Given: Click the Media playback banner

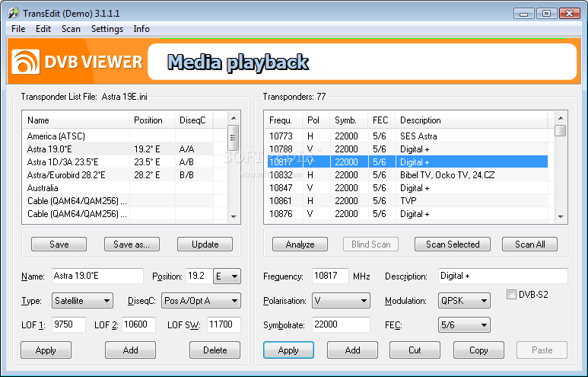Looking at the screenshot, I should tap(362, 62).
